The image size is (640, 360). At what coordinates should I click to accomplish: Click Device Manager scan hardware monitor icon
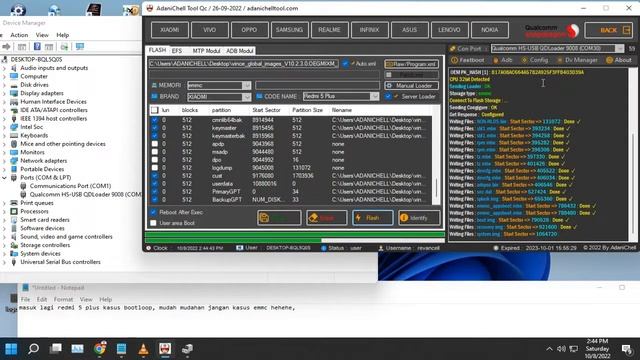point(80,47)
